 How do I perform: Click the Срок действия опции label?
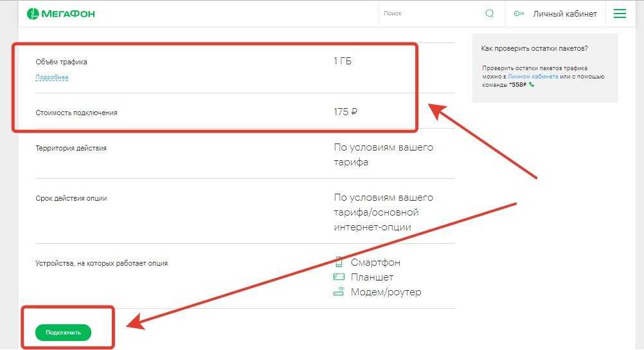click(71, 198)
